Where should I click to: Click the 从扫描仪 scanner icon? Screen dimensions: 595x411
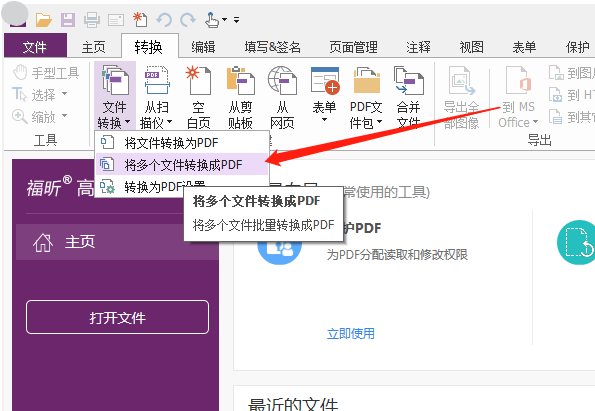click(157, 80)
